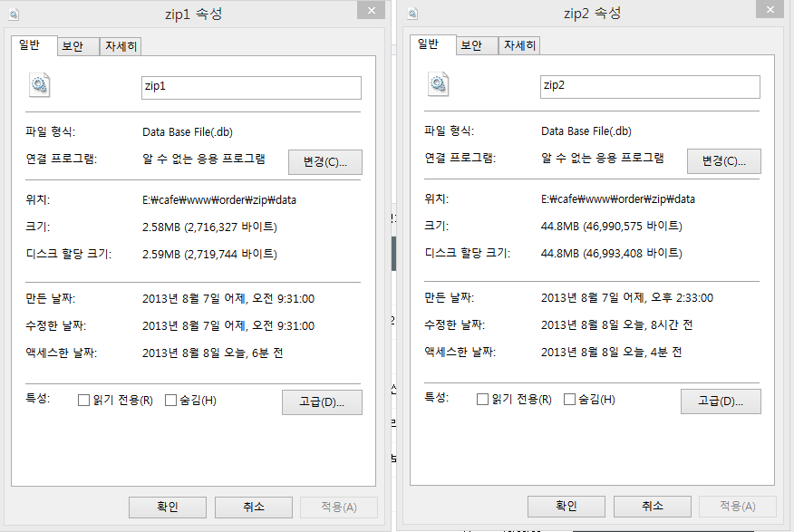This screenshot has height=532, width=794.
Task: Toggle 숨김(H) checkbox in zip2 properties
Action: point(569,400)
